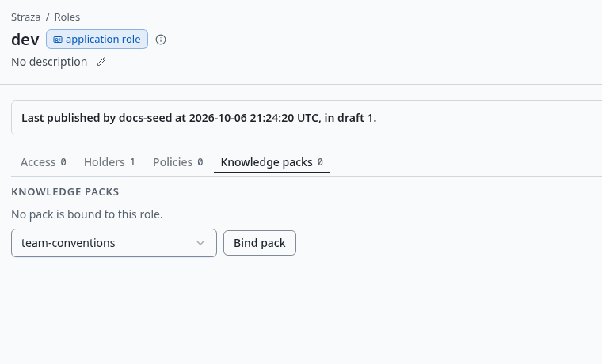Click the KNOWLEDGE PACKS section heading
This screenshot has height=364, width=602.
65,191
